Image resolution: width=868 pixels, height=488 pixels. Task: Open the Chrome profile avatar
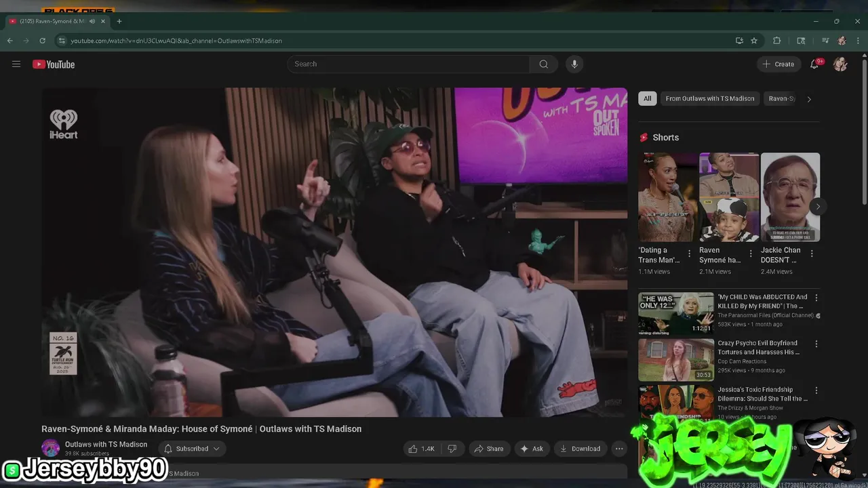[842, 41]
